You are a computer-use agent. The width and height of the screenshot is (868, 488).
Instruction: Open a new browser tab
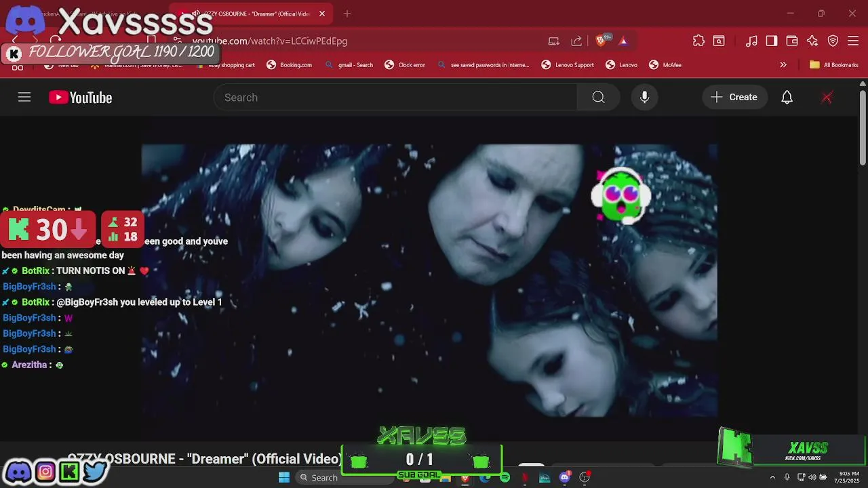tap(347, 14)
